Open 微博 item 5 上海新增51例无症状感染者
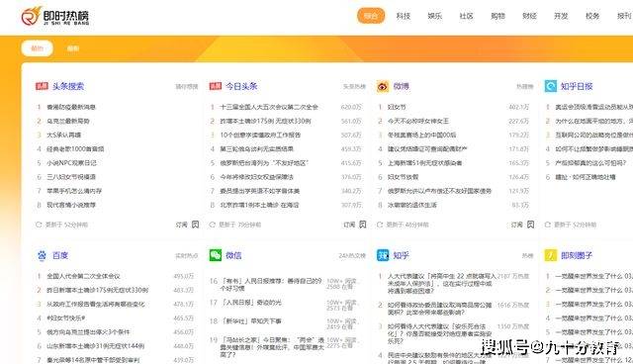633x364 pixels. pos(424,162)
